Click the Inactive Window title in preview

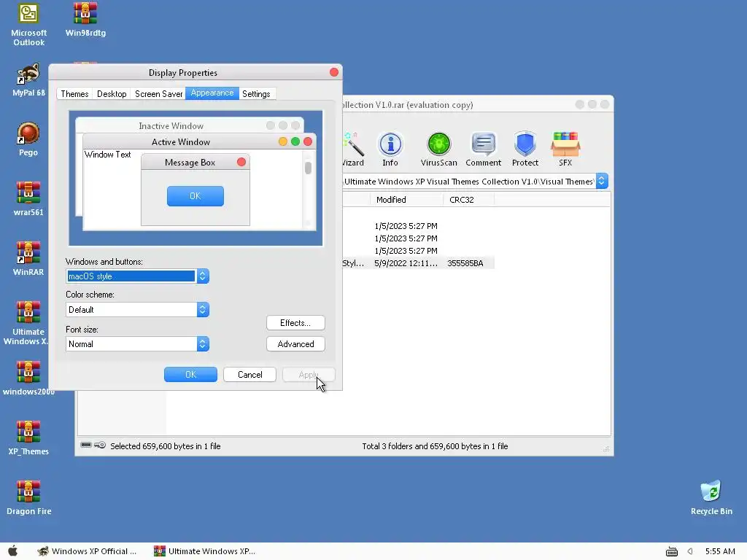[171, 125]
